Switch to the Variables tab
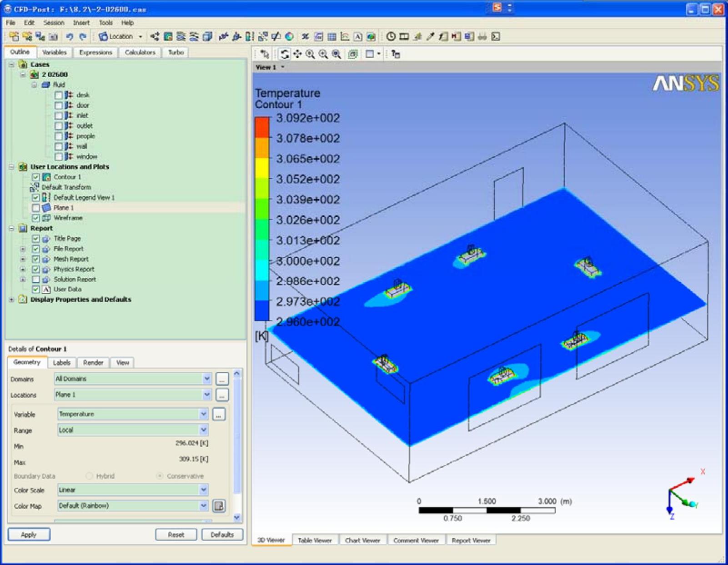The width and height of the screenshot is (728, 565). click(54, 52)
